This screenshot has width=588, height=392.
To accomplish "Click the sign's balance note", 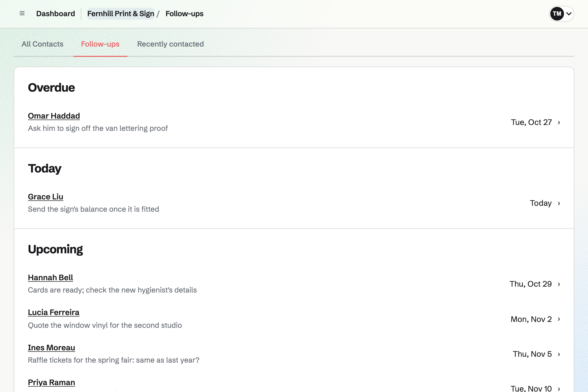I will pos(94,209).
